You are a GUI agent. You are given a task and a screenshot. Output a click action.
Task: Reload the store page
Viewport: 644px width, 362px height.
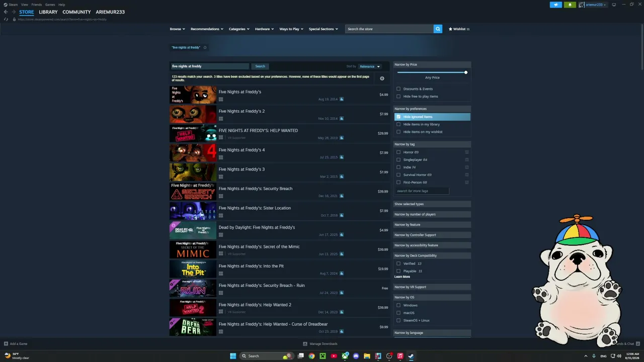point(6,19)
